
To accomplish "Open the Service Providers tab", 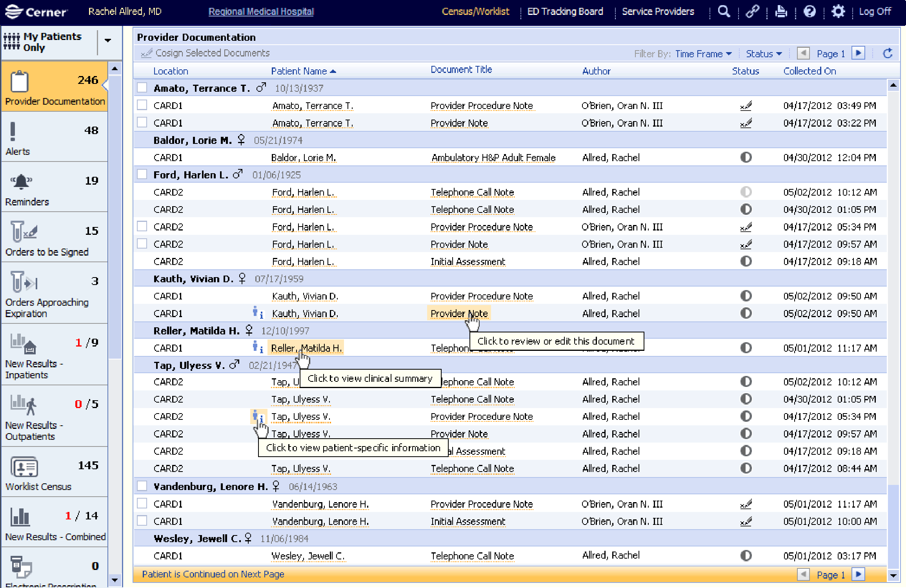I will [x=658, y=12].
